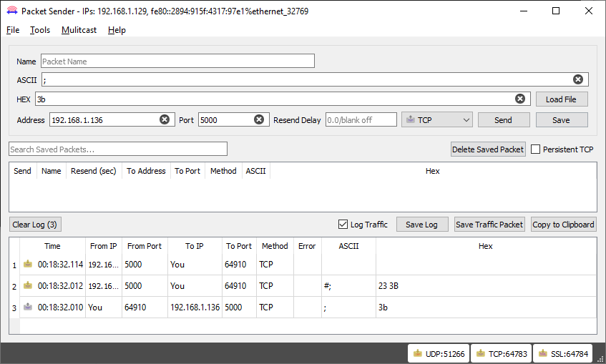Uncheck the Log Traffic checkbox
This screenshot has width=606, height=364.
[343, 224]
